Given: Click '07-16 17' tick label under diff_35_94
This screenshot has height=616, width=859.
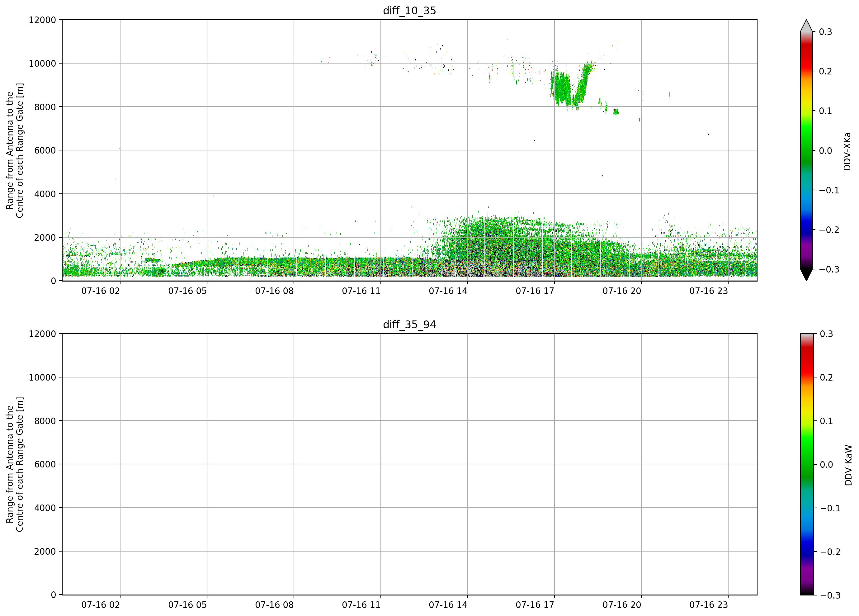Looking at the screenshot, I should pos(535,605).
